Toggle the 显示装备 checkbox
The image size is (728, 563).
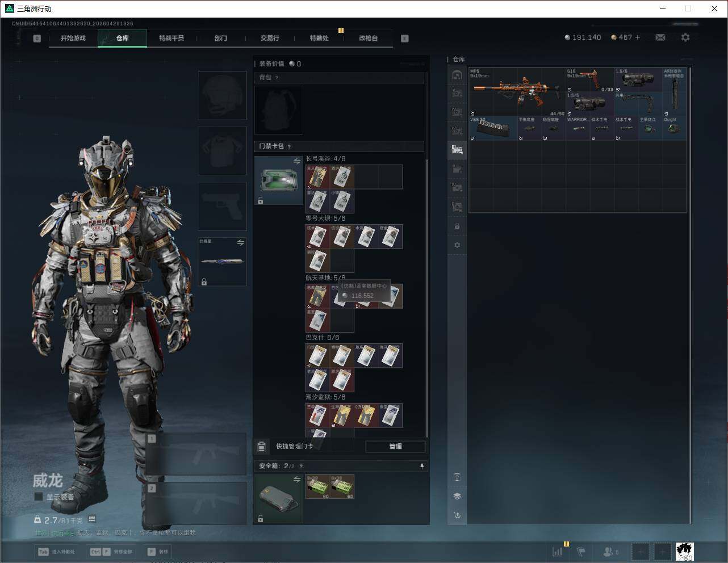pos(38,497)
